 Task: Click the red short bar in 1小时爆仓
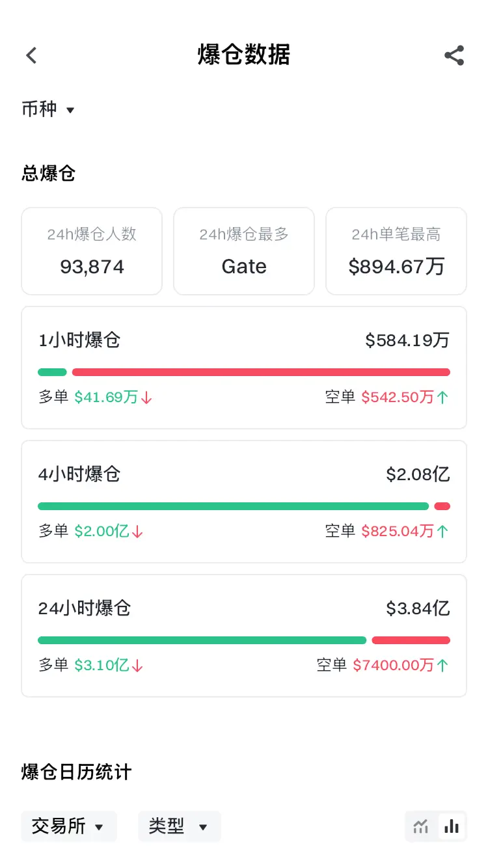261,372
